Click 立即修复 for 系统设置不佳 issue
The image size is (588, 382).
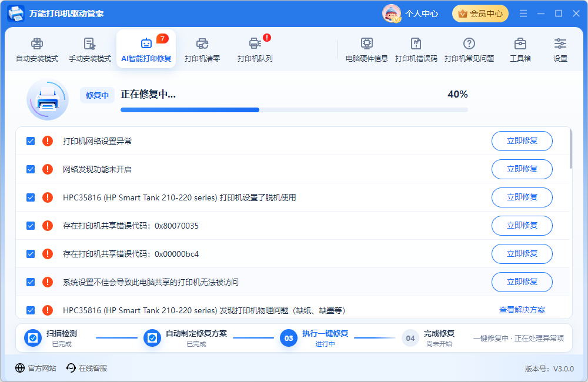click(x=522, y=282)
